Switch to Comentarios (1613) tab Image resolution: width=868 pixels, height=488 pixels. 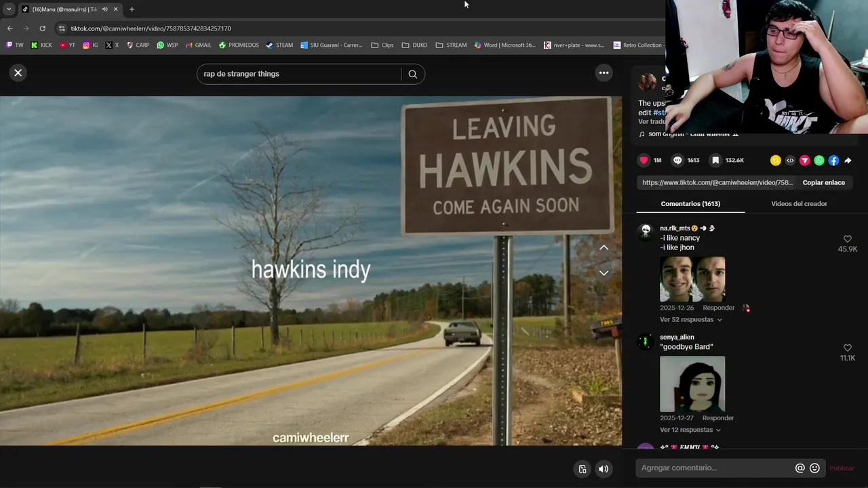click(690, 204)
